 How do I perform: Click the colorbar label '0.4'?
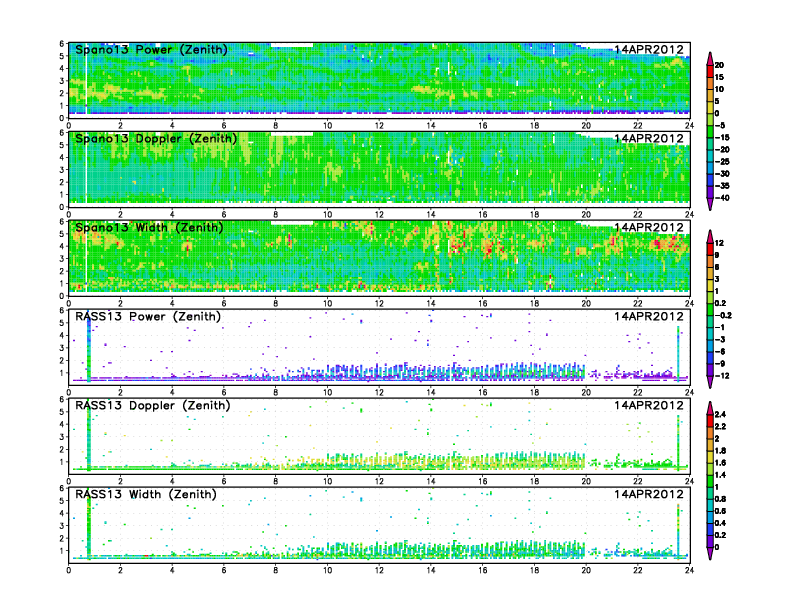coord(721,523)
